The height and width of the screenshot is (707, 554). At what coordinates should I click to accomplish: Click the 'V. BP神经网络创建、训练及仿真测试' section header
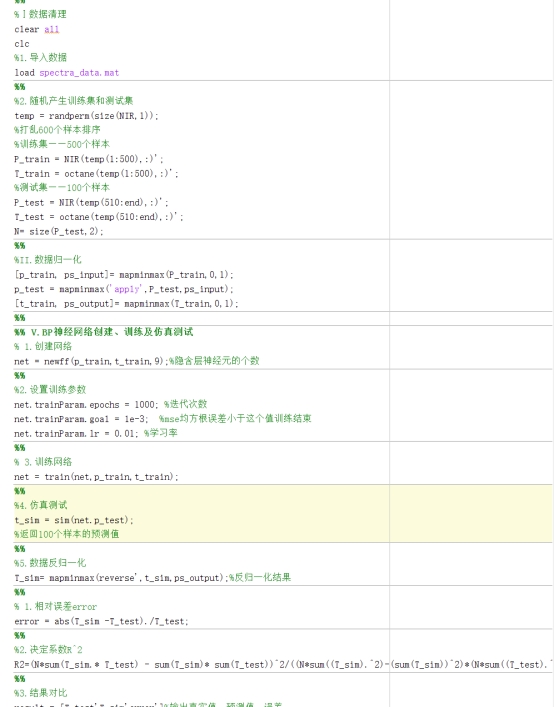pos(112,332)
